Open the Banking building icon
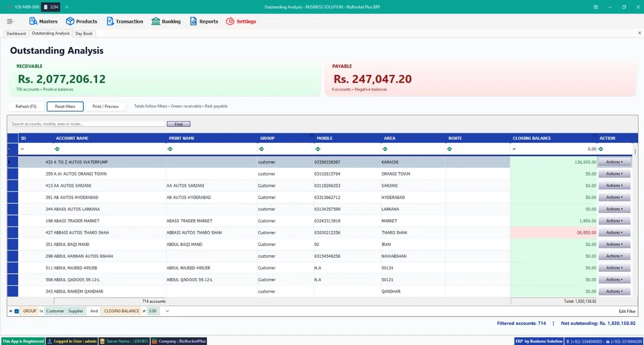Viewport: 644px width, 345px height. [156, 21]
